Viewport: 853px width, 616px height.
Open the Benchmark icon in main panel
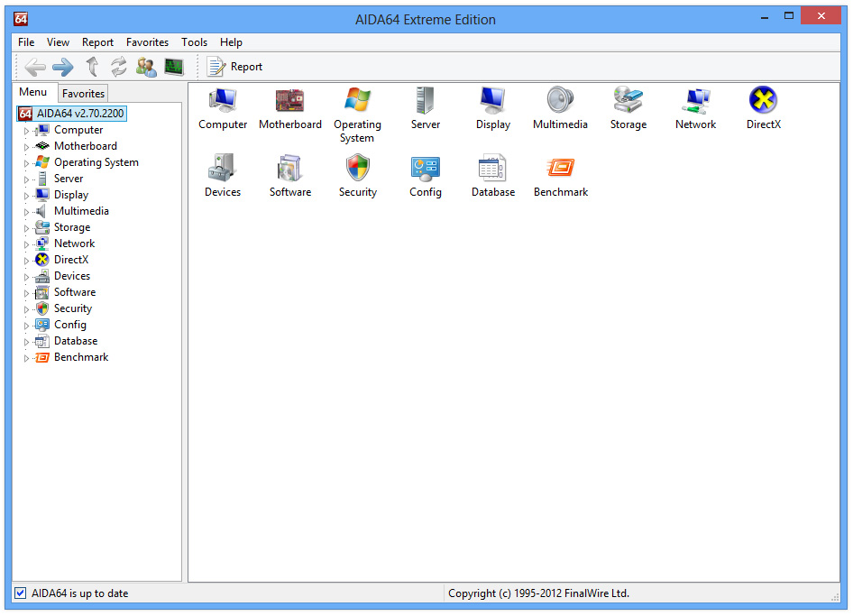click(560, 169)
